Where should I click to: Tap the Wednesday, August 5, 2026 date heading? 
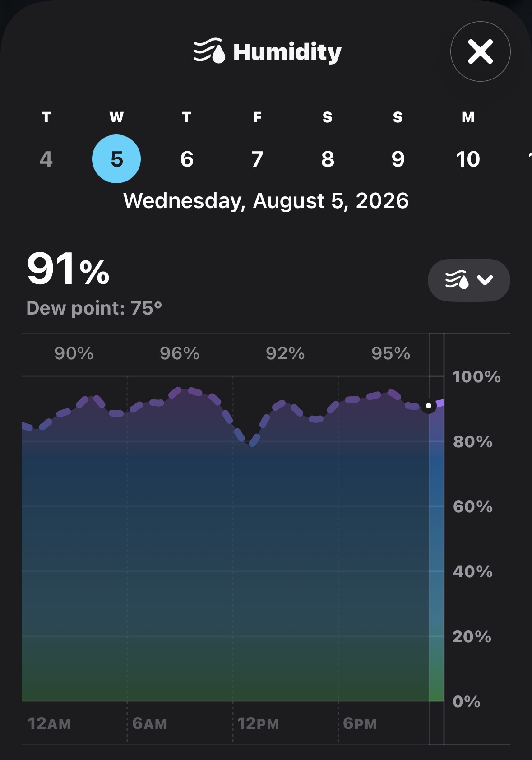tap(266, 201)
